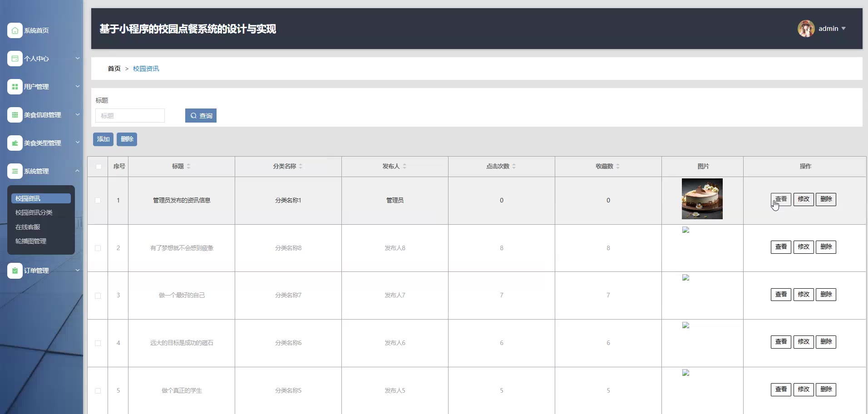Click 修改 for row 4
This screenshot has height=414, width=868.
(804, 342)
